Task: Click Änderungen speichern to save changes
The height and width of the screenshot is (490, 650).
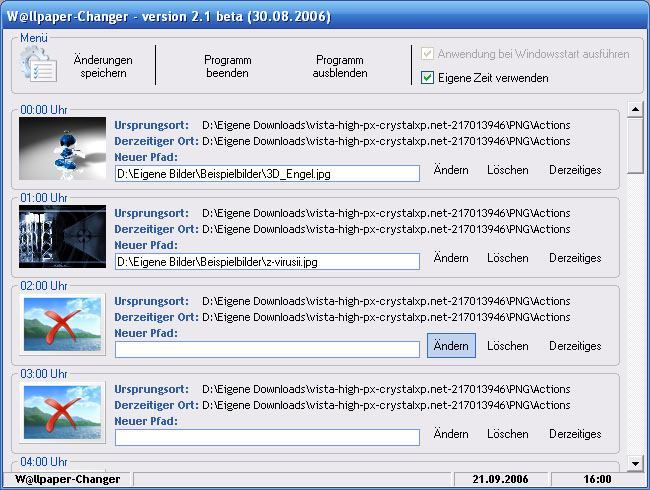Action: coord(103,66)
